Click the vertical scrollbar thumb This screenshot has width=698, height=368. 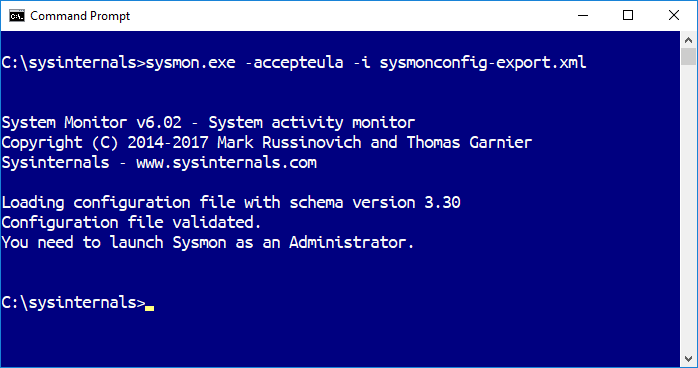688,57
